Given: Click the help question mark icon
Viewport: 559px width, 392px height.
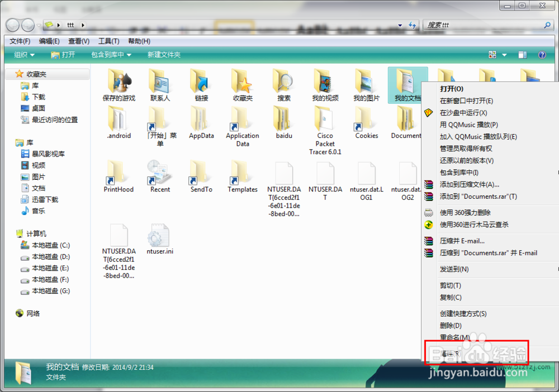Looking at the screenshot, I should click(542, 55).
